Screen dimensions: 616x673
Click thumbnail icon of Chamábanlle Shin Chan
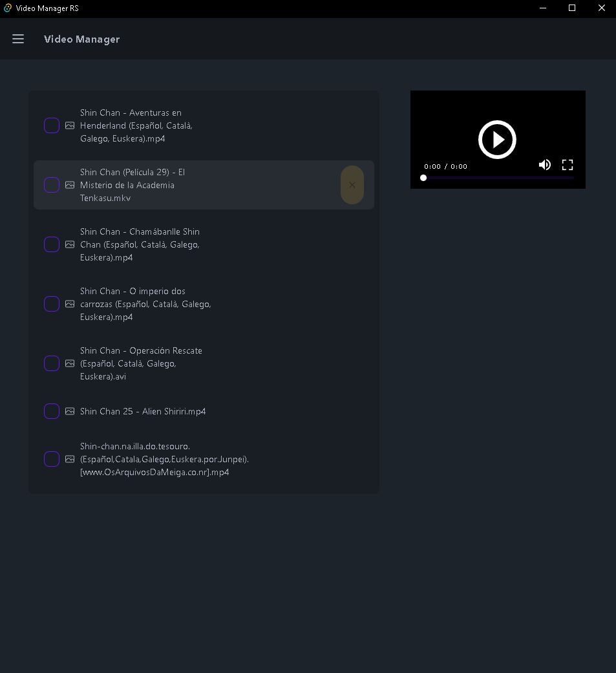pos(70,244)
